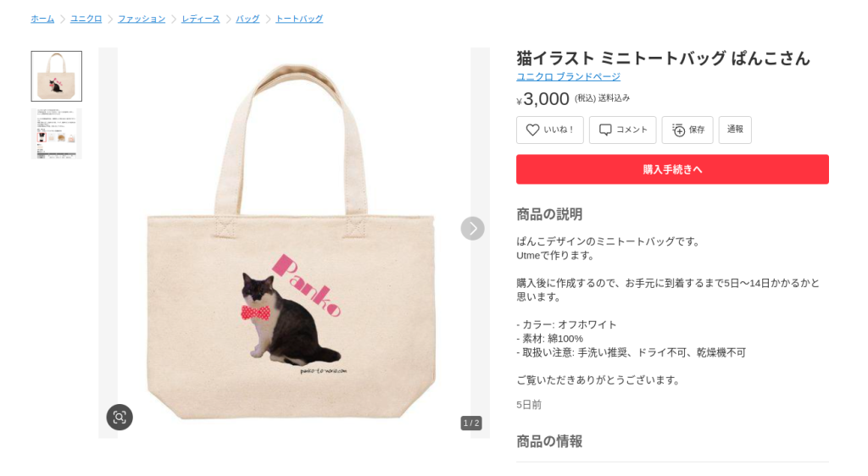Go to ホーム breadcrumb link
868x476 pixels.
point(42,19)
